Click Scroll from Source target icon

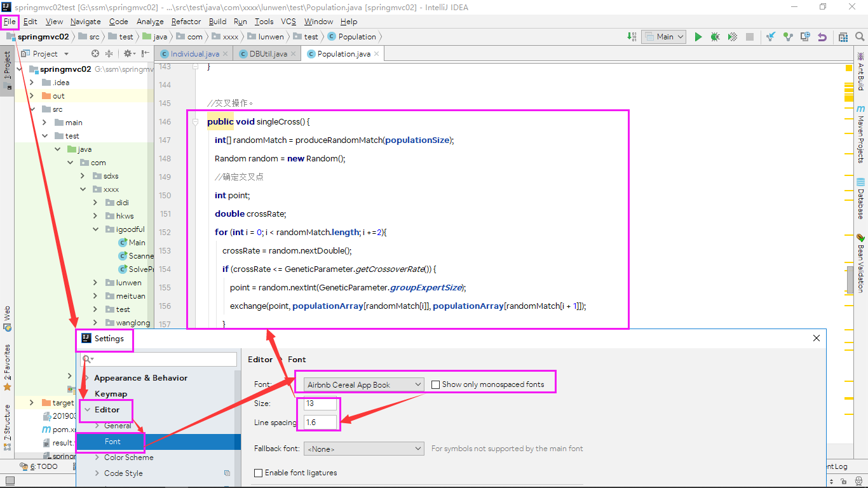click(x=95, y=54)
